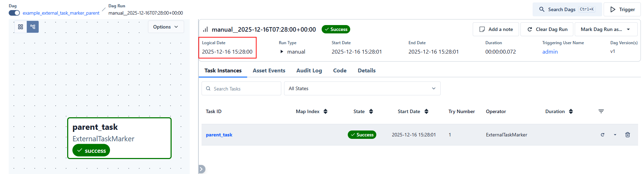This screenshot has width=644, height=174.
Task: Click the manual run type value
Action: (x=296, y=52)
